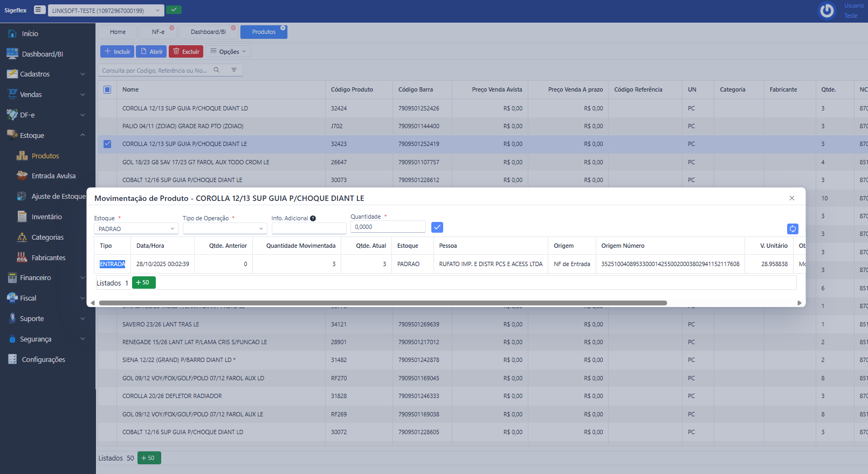Screen dimensions: 868x474
Task: Click the dialog horizontal scrollbar
Action: (383, 303)
